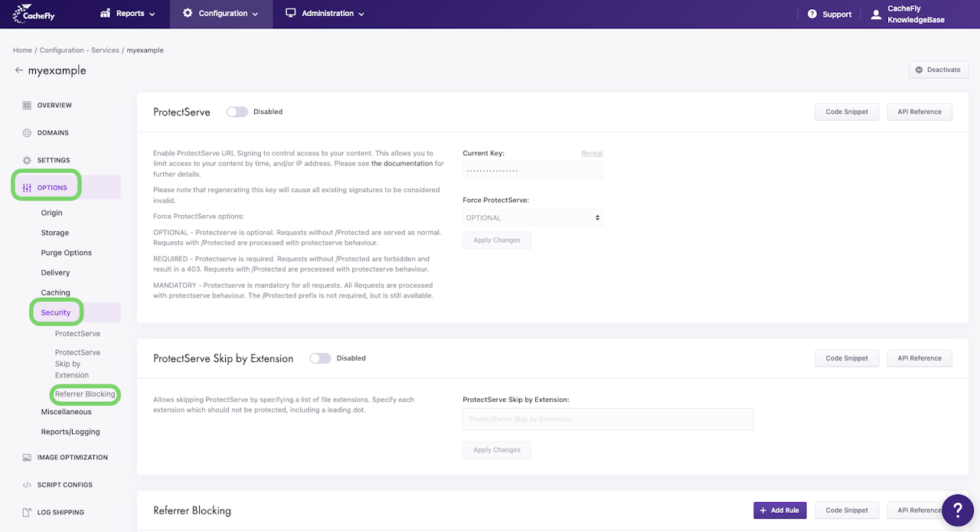Select the Domains globe icon
This screenshot has height=532, width=980.
(27, 133)
